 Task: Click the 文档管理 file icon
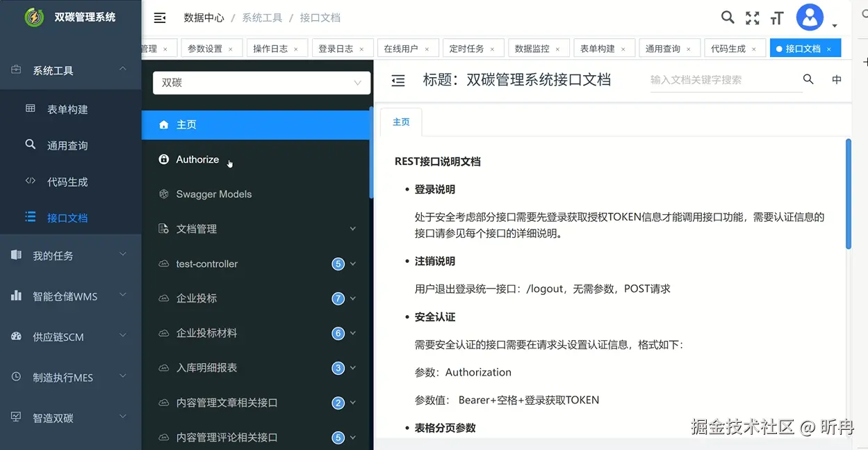click(164, 229)
